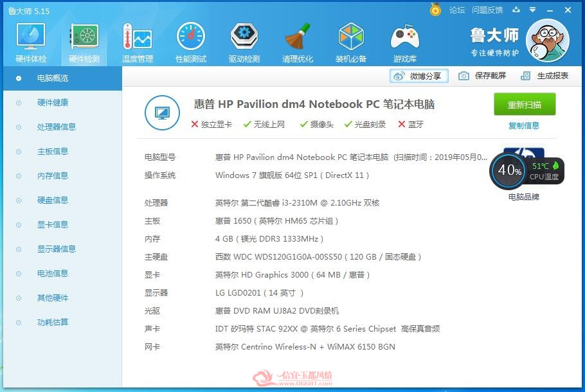
Task: Click the IDT 矽玛特 STAC 92XX sound card text
Action: tap(328, 329)
